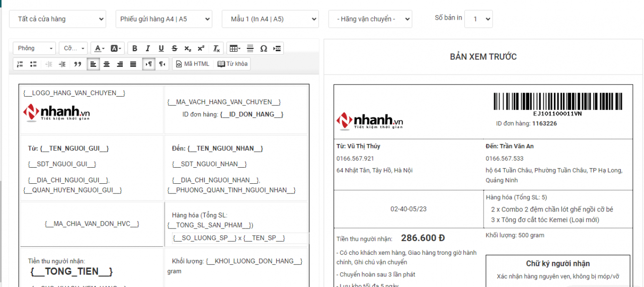
Task: Remove formatting from selected text
Action: coord(216,48)
